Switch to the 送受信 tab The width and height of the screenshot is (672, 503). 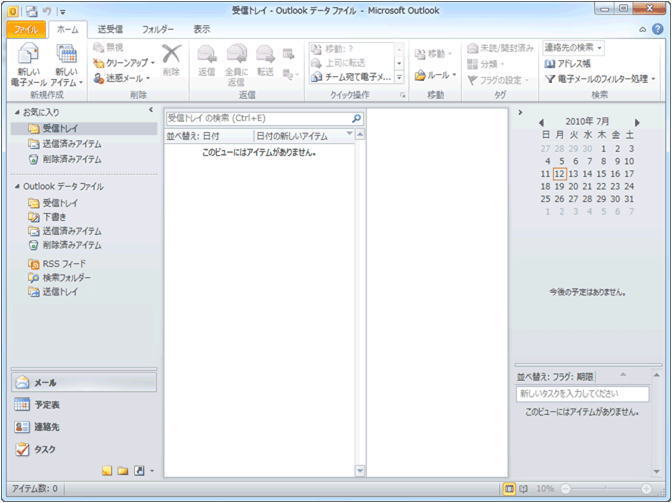[110, 29]
